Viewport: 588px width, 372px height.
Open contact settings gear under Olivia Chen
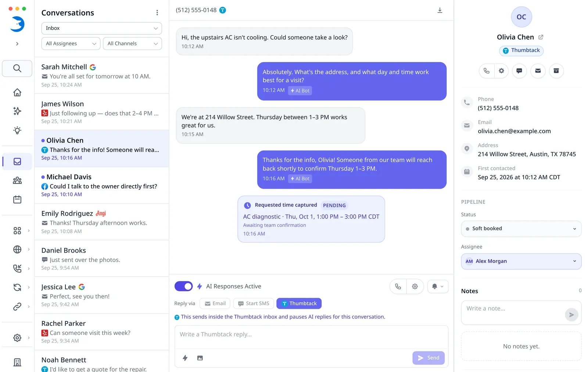pyautogui.click(x=501, y=71)
